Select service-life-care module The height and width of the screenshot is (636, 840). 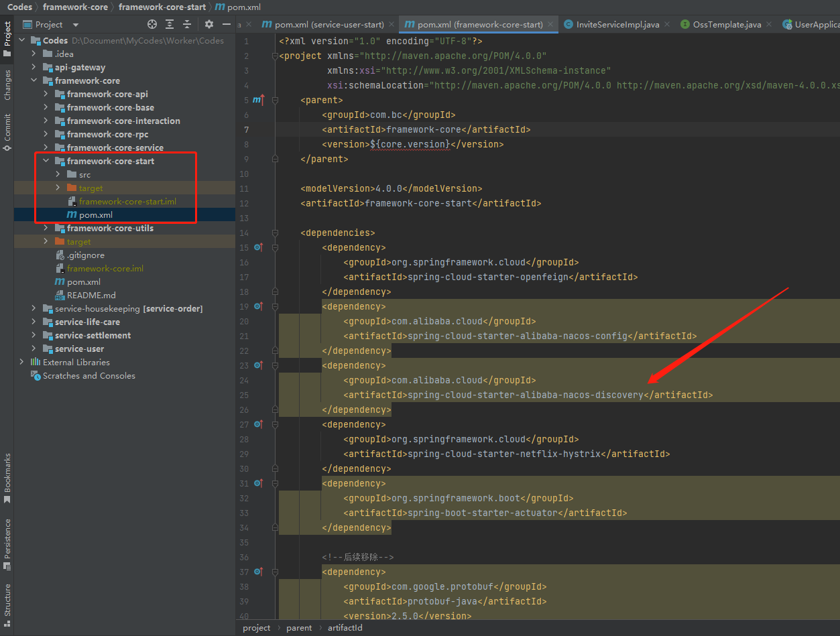[x=87, y=322]
